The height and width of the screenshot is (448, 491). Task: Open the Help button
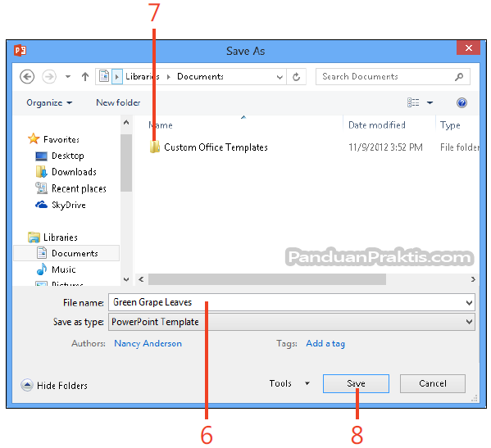coord(461,102)
